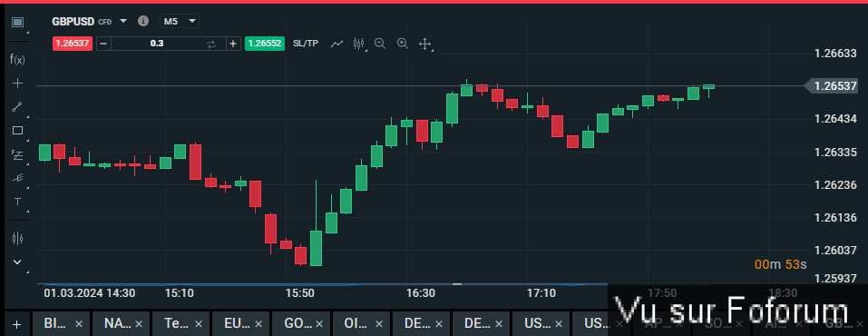
Task: Toggle chart move crosshair arrows mode
Action: (424, 44)
